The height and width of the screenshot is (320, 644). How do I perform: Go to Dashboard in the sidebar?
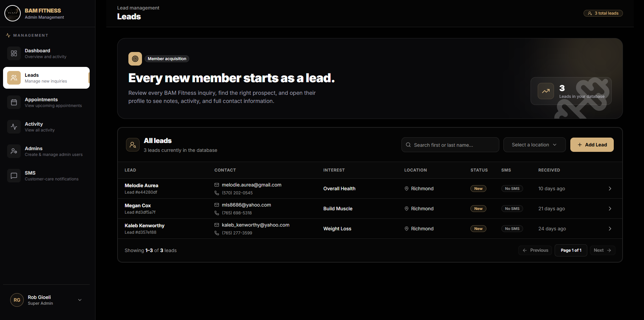(47, 53)
